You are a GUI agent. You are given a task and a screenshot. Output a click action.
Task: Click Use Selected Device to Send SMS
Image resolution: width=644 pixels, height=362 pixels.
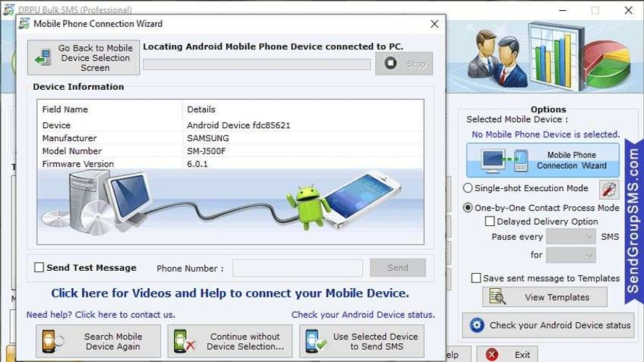click(x=361, y=341)
